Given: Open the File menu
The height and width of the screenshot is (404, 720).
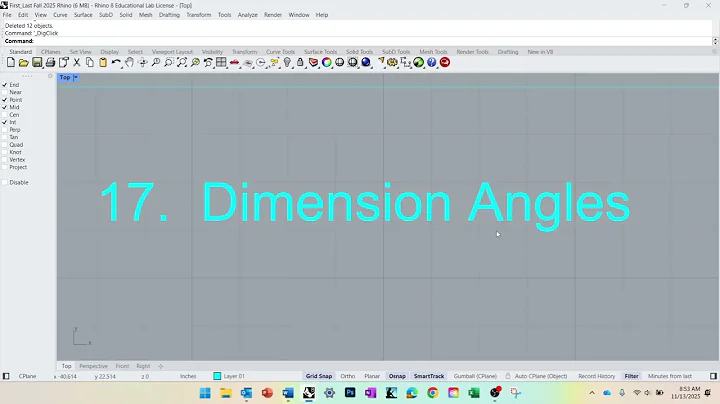Looking at the screenshot, I should tap(7, 15).
